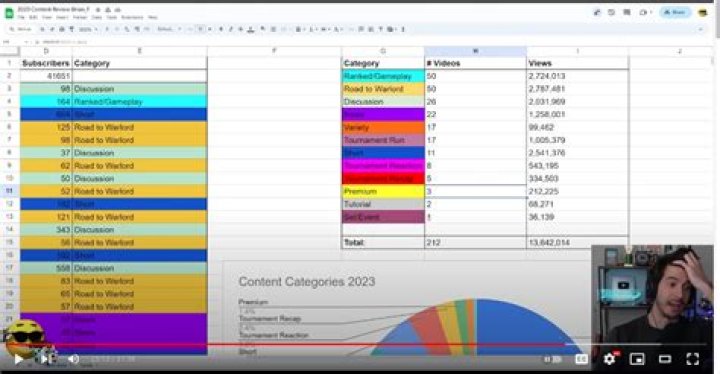Open the Insert menu
Viewport: 720px width, 374px height.
62,17
